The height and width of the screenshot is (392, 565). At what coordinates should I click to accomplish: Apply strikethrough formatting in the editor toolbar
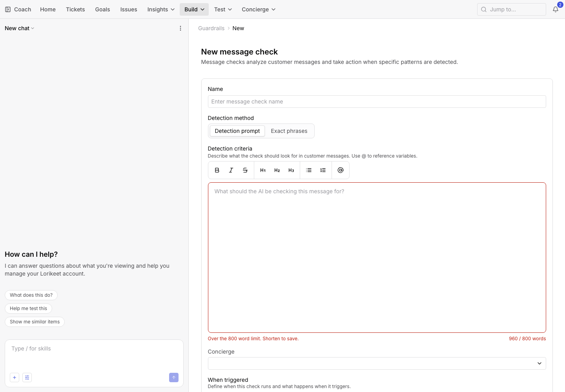tap(245, 170)
